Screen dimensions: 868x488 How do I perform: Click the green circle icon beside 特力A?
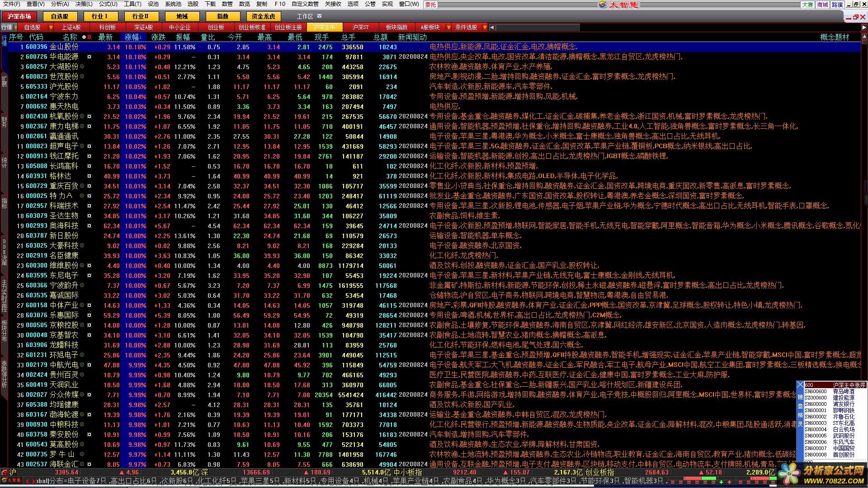point(82,196)
